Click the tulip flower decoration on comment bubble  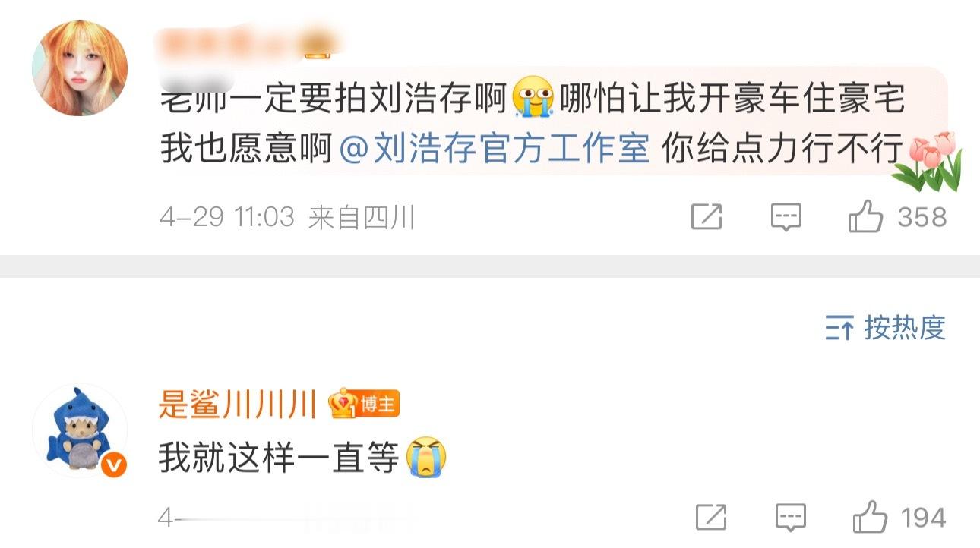[928, 161]
